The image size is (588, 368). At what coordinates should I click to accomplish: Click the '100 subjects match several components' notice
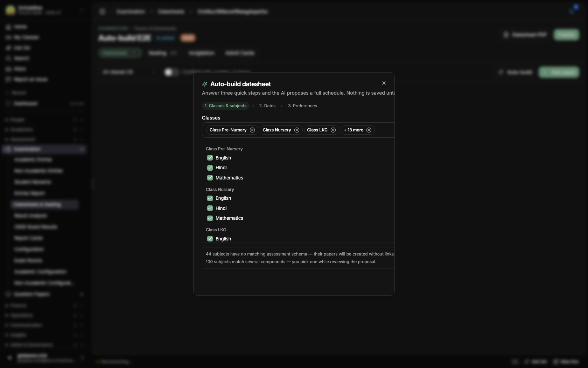(291, 262)
